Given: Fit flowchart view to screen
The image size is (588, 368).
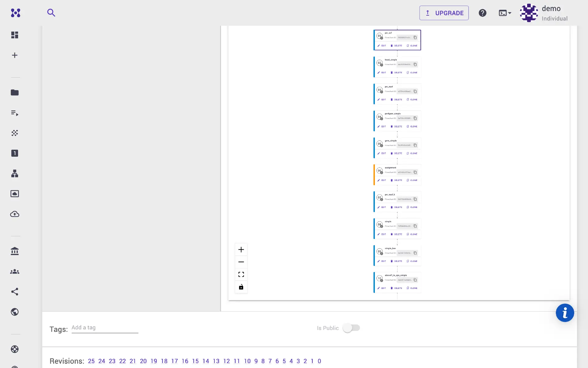Looking at the screenshot, I should point(241,274).
